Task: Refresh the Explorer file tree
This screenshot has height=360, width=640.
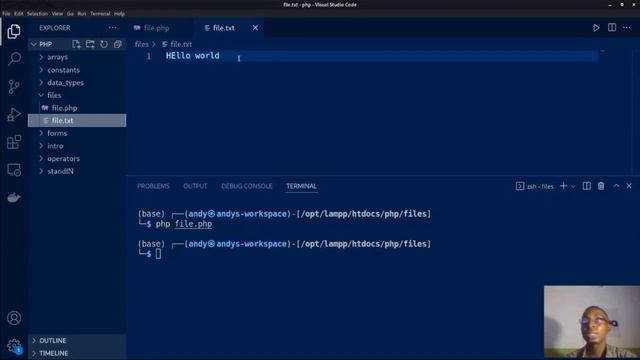Action: tap(104, 44)
